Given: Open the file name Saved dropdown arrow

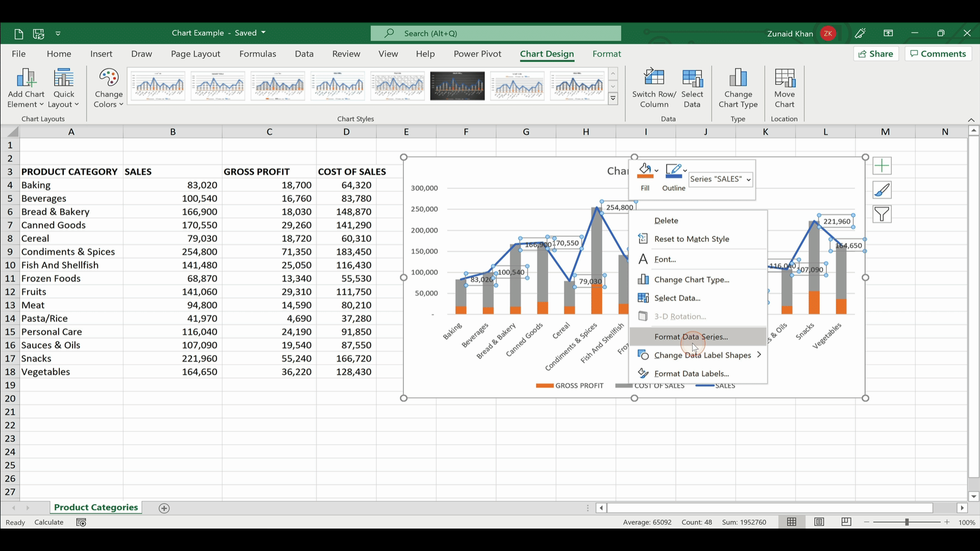Looking at the screenshot, I should pyautogui.click(x=263, y=33).
